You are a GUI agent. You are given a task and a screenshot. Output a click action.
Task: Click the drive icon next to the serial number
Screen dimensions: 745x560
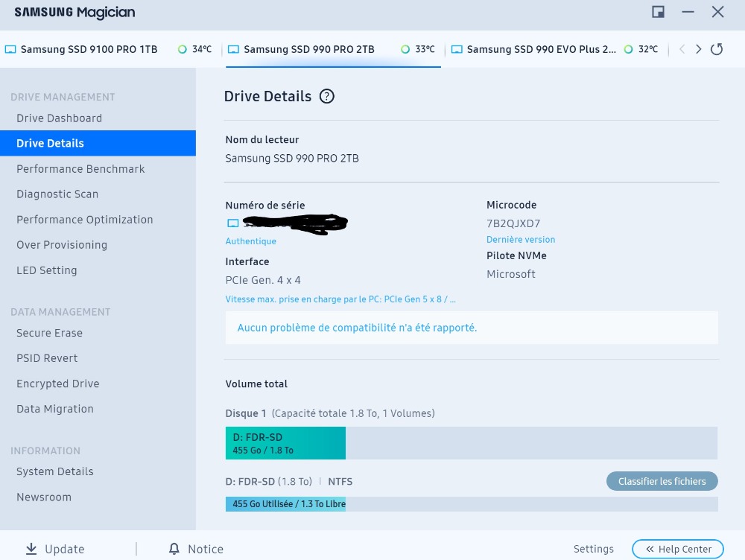(x=232, y=223)
